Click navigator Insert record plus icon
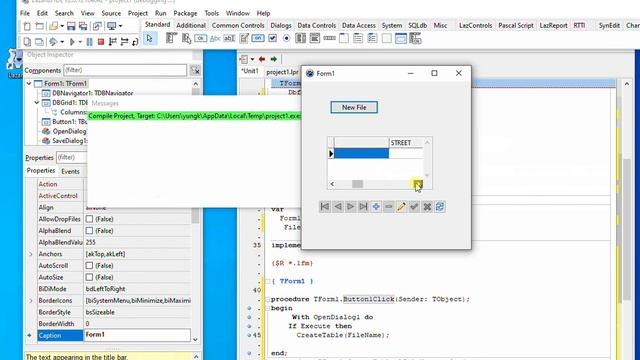 [x=376, y=207]
